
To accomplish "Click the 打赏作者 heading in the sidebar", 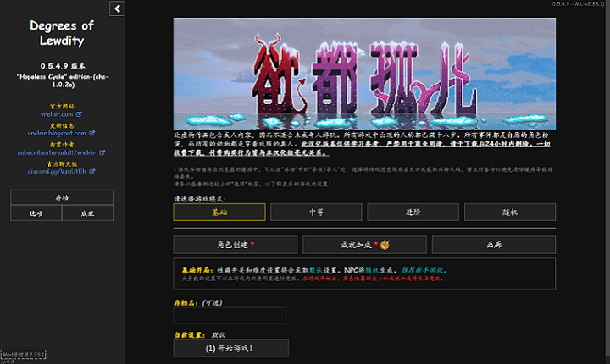I will point(62,144).
